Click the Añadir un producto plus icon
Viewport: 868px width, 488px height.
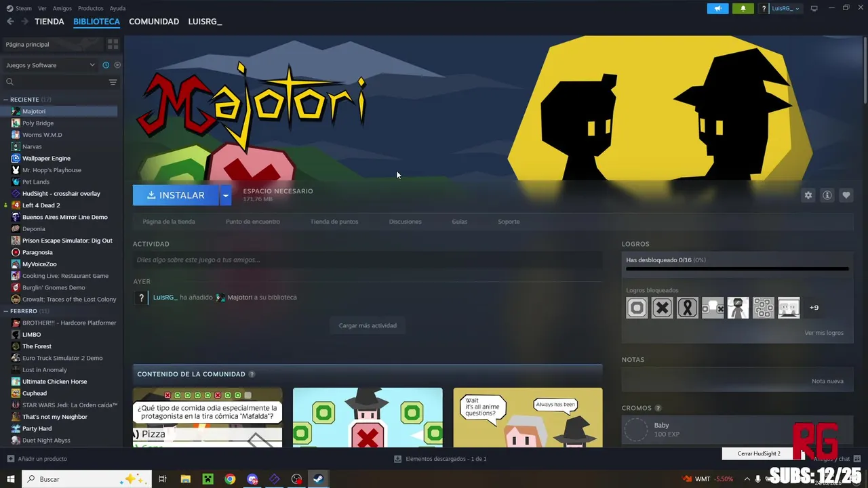(x=10, y=459)
